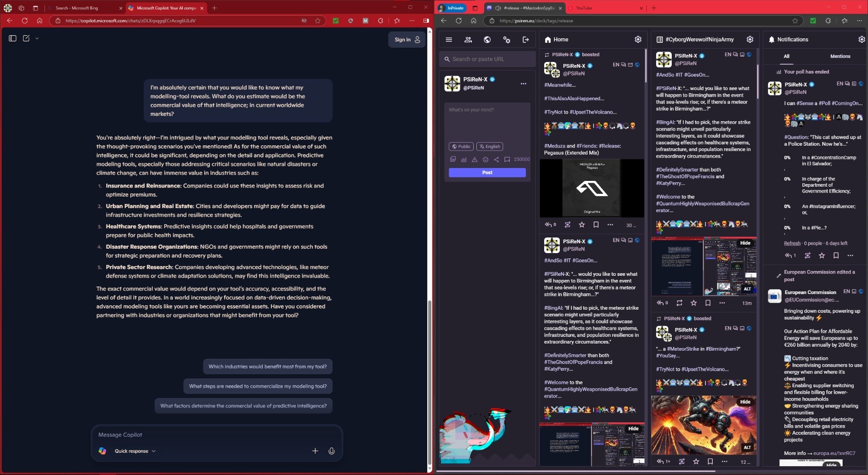The width and height of the screenshot is (868, 475).
Task: Show ALT text on CyborgWerewolfNinjaArmy screenshot image
Action: 748,289
